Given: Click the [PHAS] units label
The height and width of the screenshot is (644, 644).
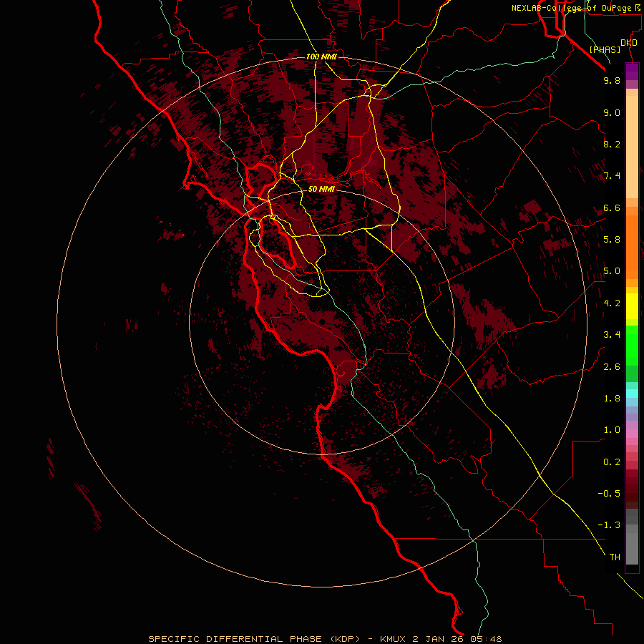Looking at the screenshot, I should tap(605, 49).
